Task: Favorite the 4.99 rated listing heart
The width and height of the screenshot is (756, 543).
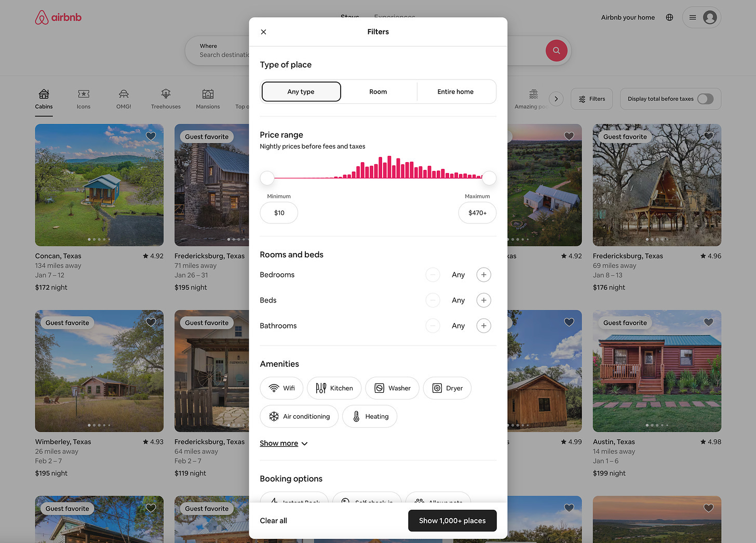Action: 569,322
